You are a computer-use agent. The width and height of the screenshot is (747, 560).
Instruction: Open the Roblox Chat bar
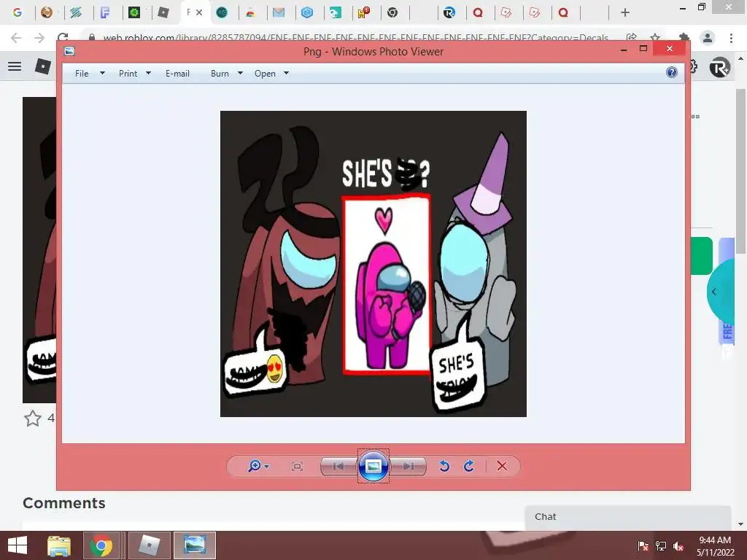[627, 517]
